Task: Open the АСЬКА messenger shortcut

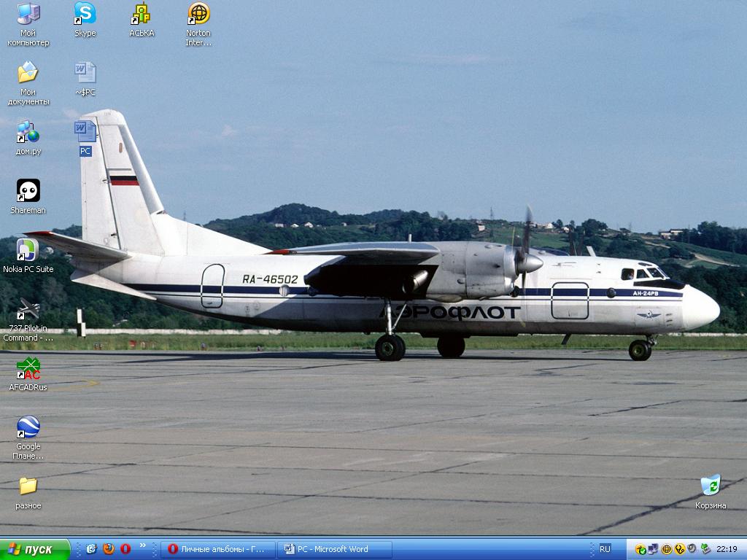Action: [x=142, y=20]
